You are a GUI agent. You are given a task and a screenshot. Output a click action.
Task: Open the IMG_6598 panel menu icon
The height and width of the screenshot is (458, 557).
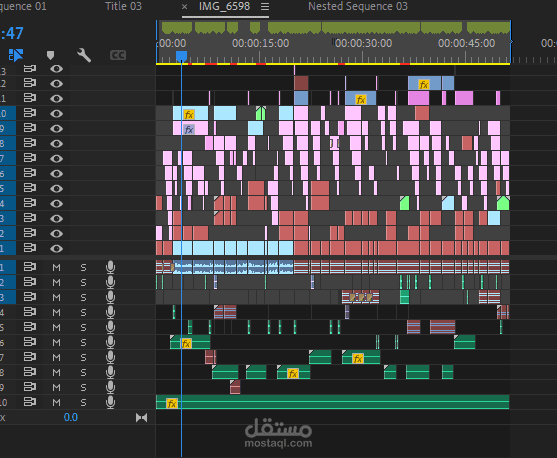[265, 6]
